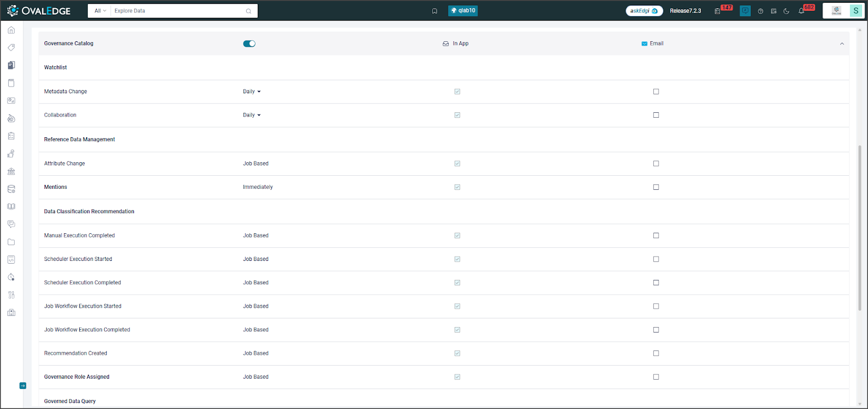The height and width of the screenshot is (409, 868).
Task: Check Email box for Governance Role Assigned
Action: [656, 377]
